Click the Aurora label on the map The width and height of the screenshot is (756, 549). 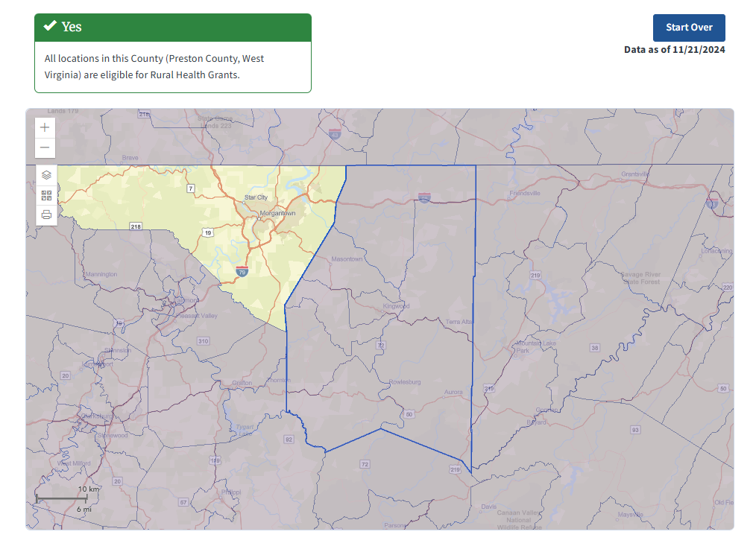click(453, 393)
